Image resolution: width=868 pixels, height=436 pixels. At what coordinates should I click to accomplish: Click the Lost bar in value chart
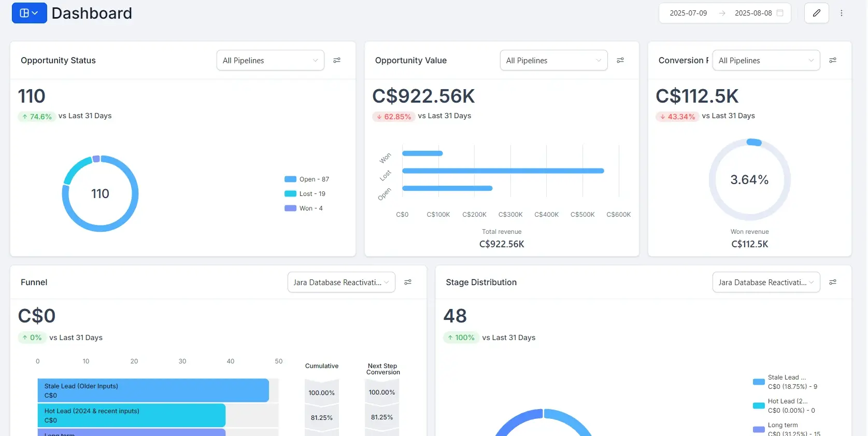503,171
